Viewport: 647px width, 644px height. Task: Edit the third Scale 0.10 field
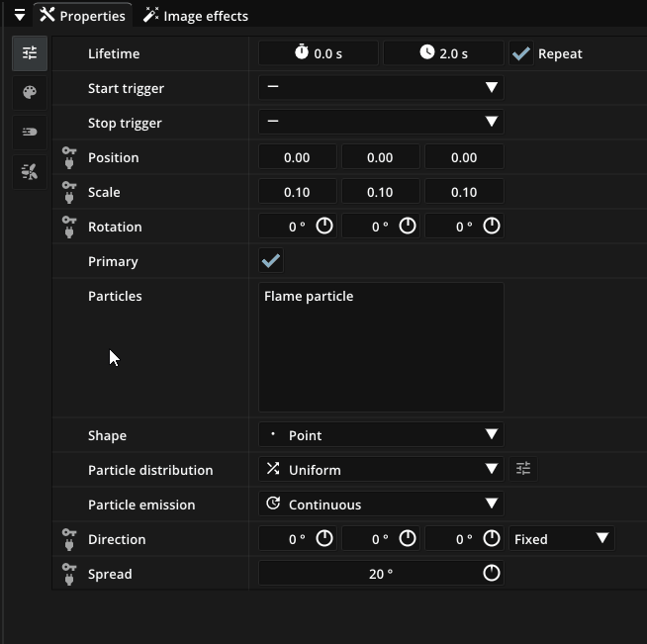coord(464,192)
